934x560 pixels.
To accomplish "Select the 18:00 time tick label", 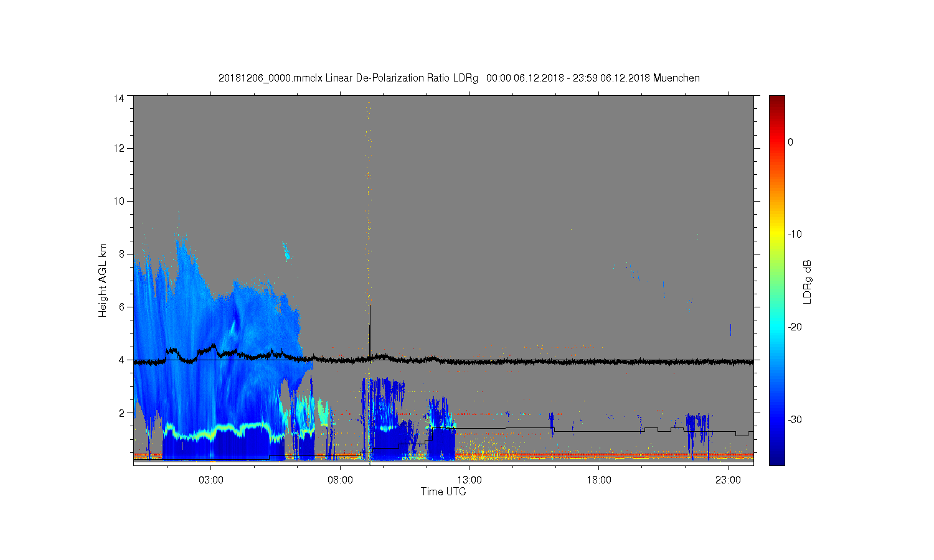I will click(598, 480).
